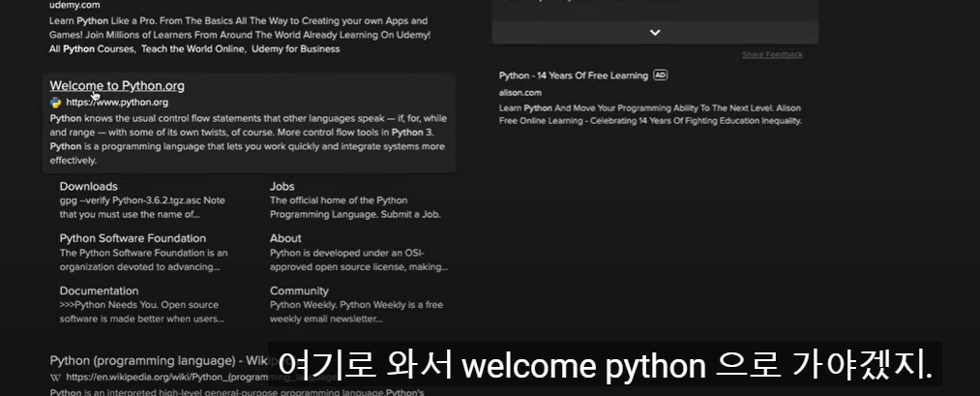Click 'The Python Software Foundation is an' snippet
The height and width of the screenshot is (396, 980).
[x=144, y=259]
